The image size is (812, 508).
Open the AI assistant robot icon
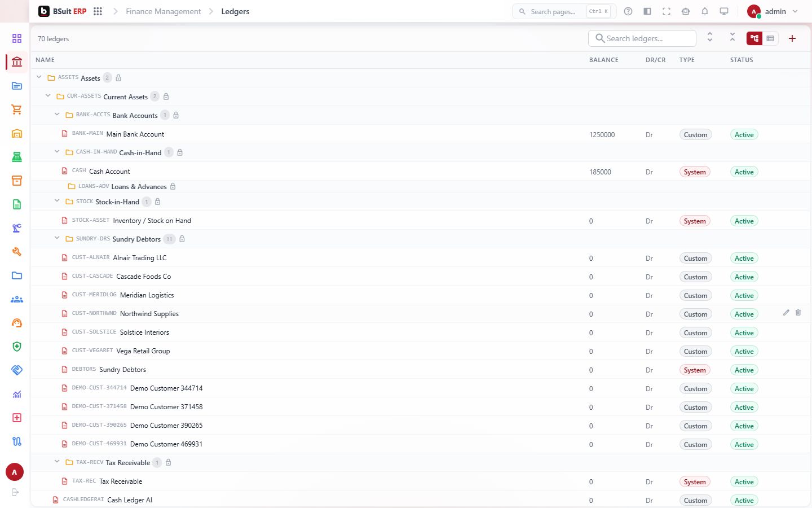(x=686, y=11)
